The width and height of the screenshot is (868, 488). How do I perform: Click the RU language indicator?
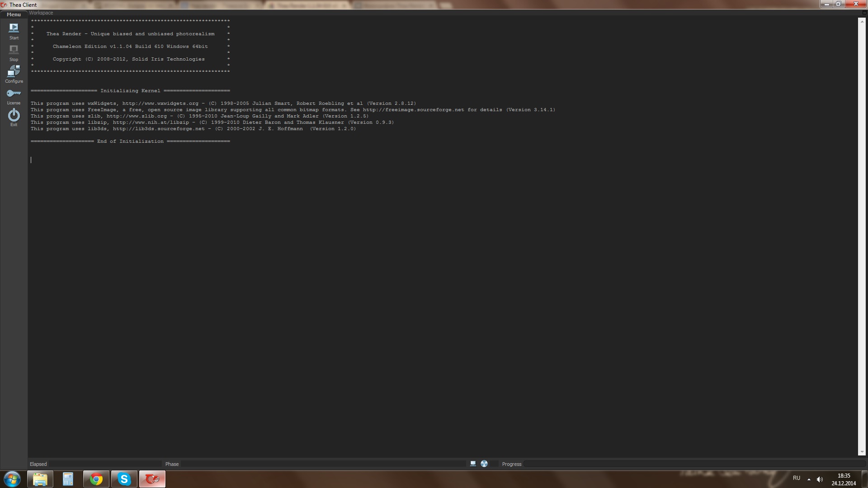tap(797, 478)
